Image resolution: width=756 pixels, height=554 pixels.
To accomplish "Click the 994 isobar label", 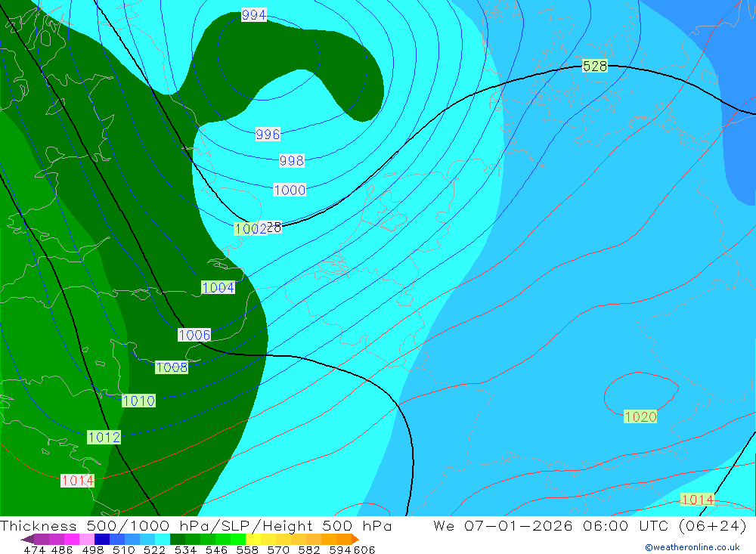I will [x=253, y=15].
